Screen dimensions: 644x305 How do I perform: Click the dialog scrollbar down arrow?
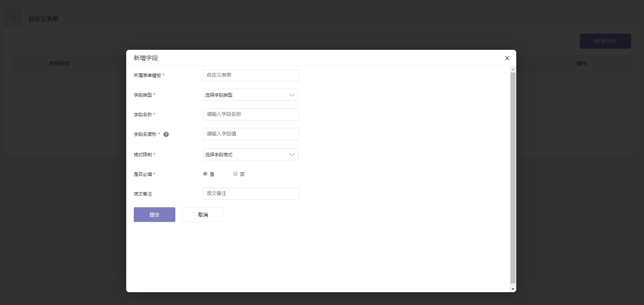pos(513,289)
